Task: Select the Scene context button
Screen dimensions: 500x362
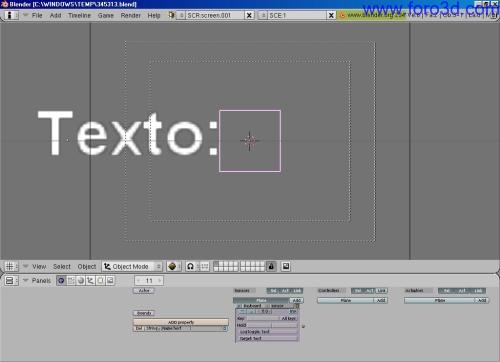Action: coord(110,281)
